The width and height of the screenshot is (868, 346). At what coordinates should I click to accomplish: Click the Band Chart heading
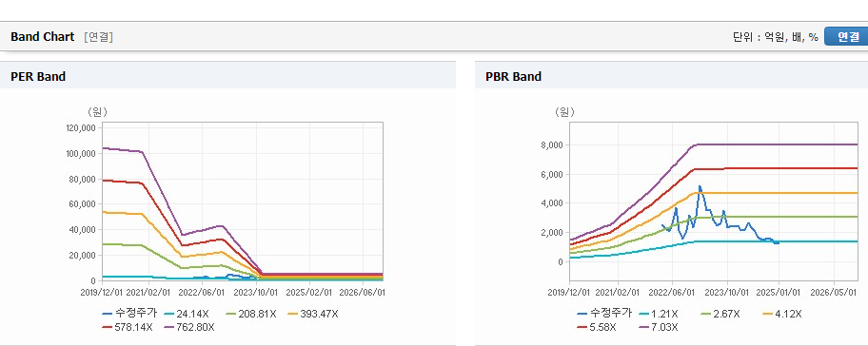(43, 37)
